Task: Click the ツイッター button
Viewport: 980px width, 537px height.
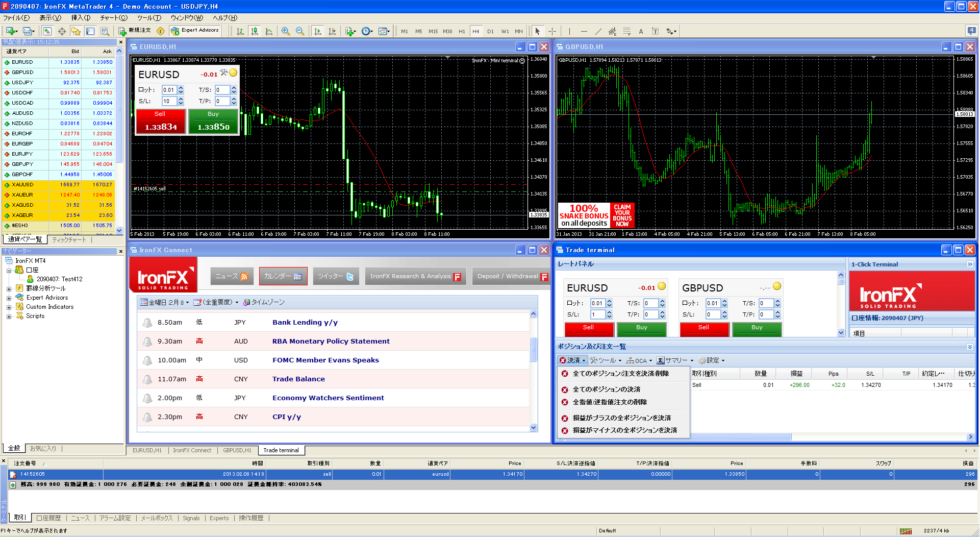Action: click(336, 276)
